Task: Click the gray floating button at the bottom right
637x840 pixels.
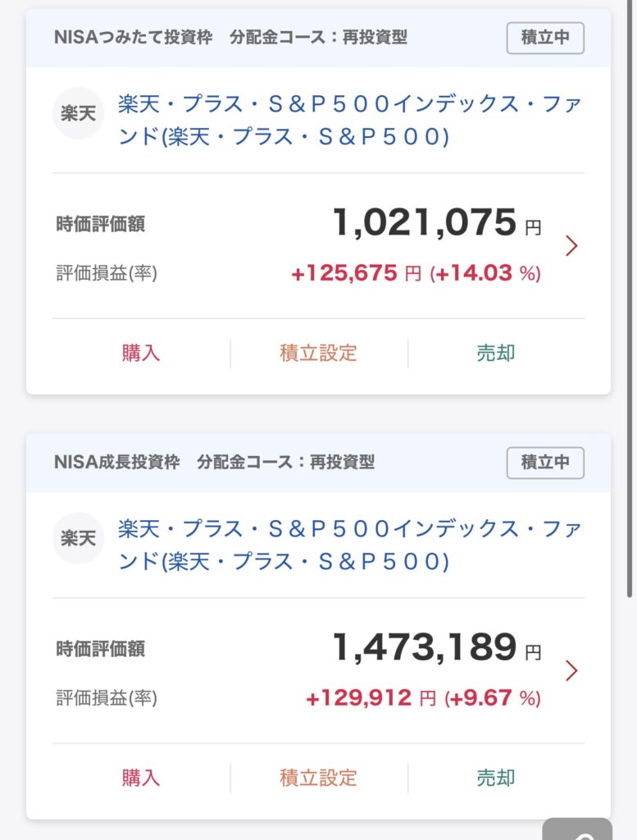Action: coord(578,829)
